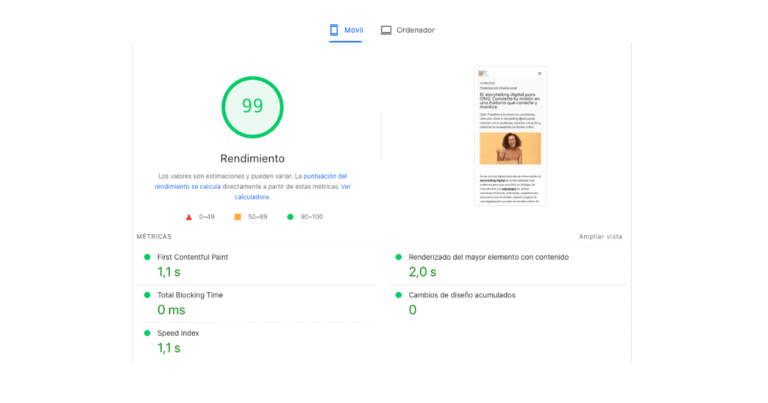Select the 'First Contentful Paint' metric label

tap(192, 257)
